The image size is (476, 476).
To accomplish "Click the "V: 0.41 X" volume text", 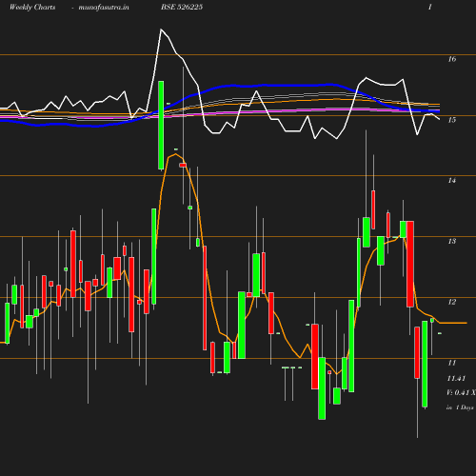I will [x=461, y=392].
